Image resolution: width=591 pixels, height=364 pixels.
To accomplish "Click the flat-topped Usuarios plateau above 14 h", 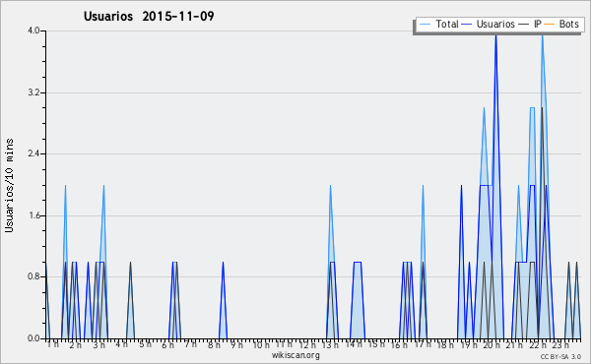I will [358, 263].
